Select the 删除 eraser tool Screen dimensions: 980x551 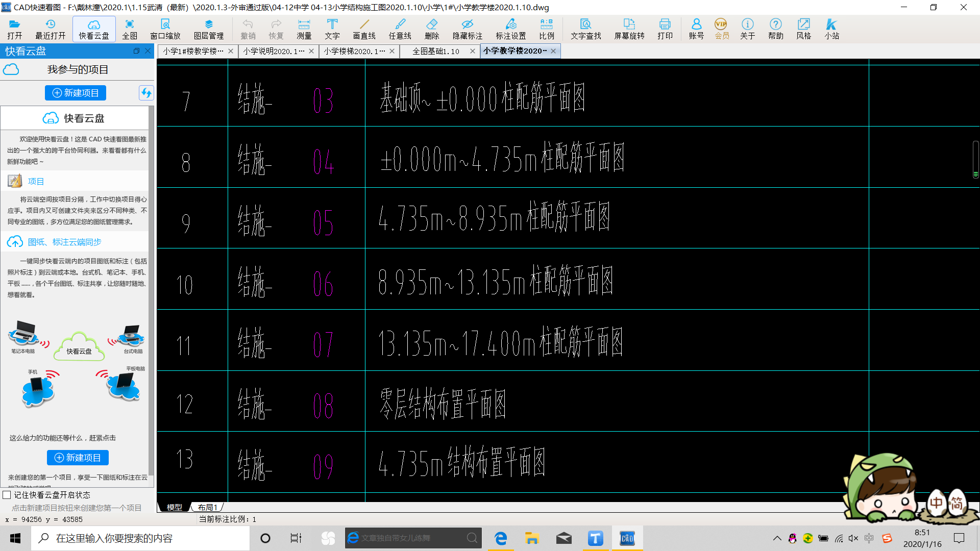click(x=432, y=29)
